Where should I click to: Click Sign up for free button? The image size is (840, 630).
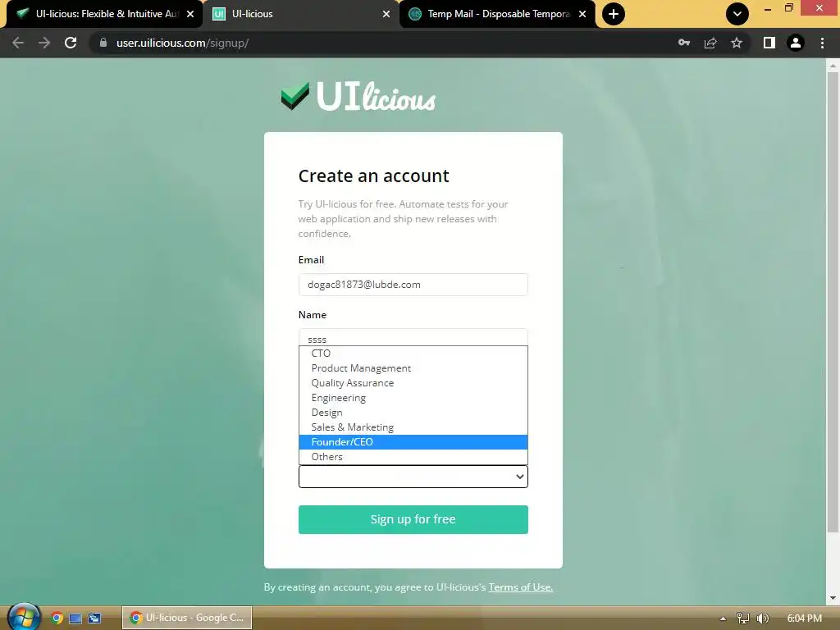[413, 519]
